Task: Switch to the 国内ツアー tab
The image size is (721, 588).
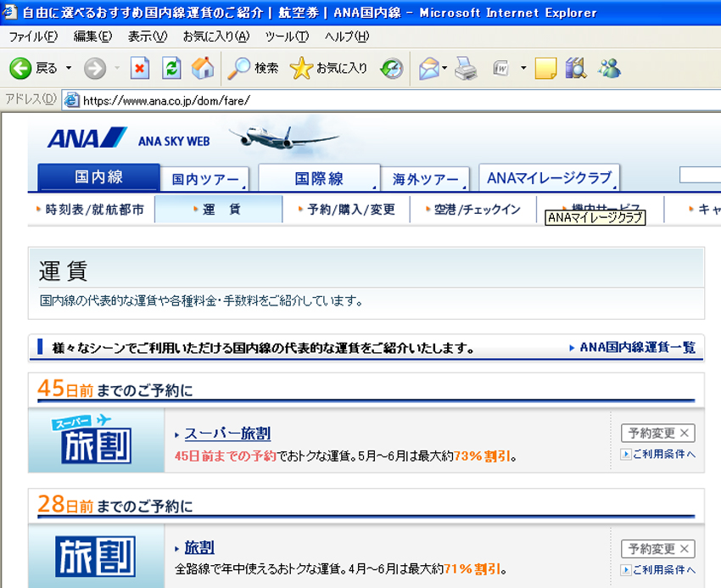Action: pos(204,179)
